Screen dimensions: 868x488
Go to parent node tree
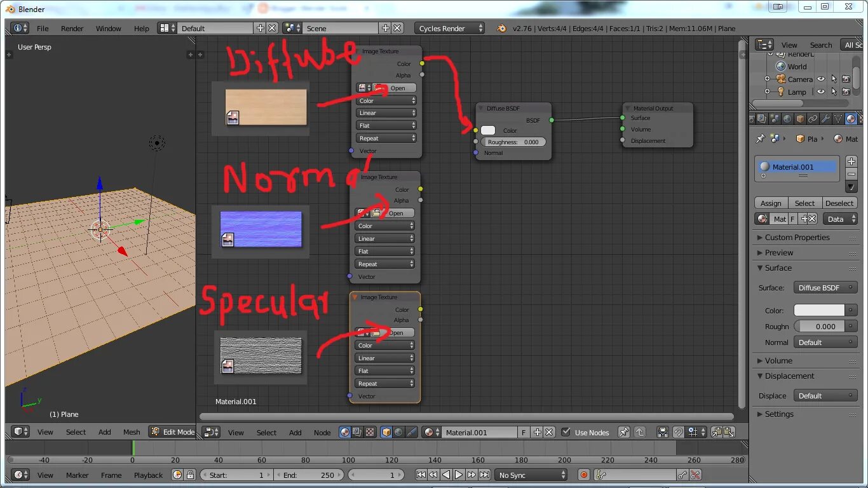coord(640,432)
